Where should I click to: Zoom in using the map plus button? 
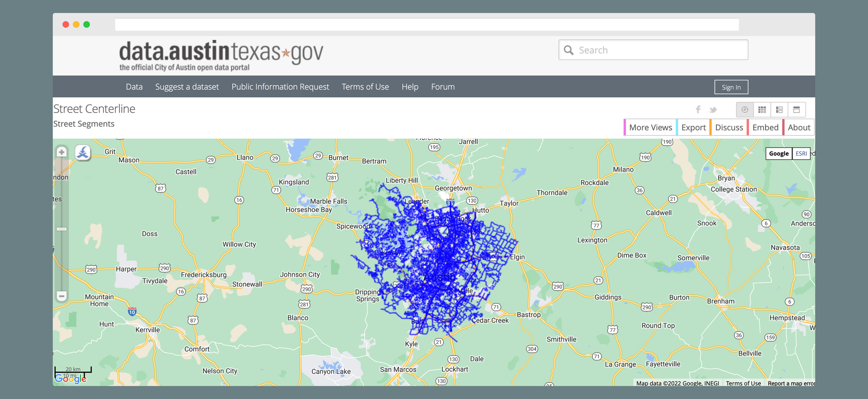point(62,152)
